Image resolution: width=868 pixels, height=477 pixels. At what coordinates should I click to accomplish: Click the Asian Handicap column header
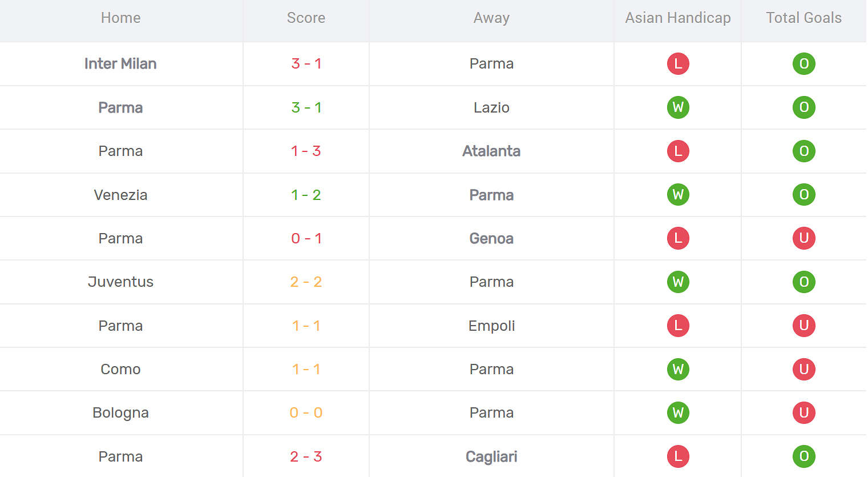[678, 18]
